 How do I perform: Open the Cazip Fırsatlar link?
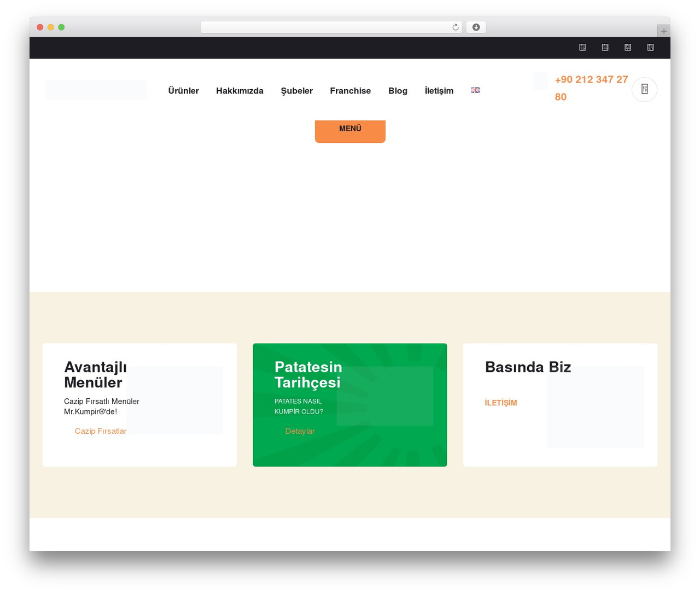[101, 431]
